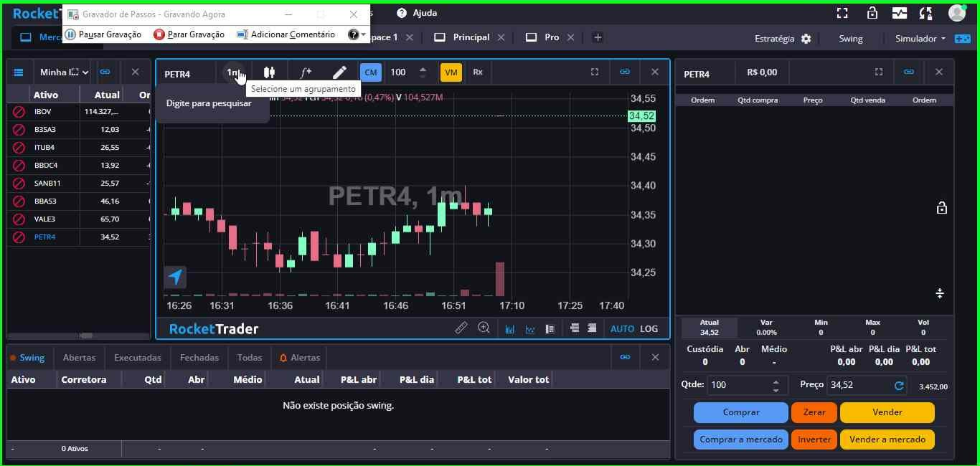Click the volume profile icon in chart footer
This screenshot has height=466, width=980.
click(x=550, y=329)
